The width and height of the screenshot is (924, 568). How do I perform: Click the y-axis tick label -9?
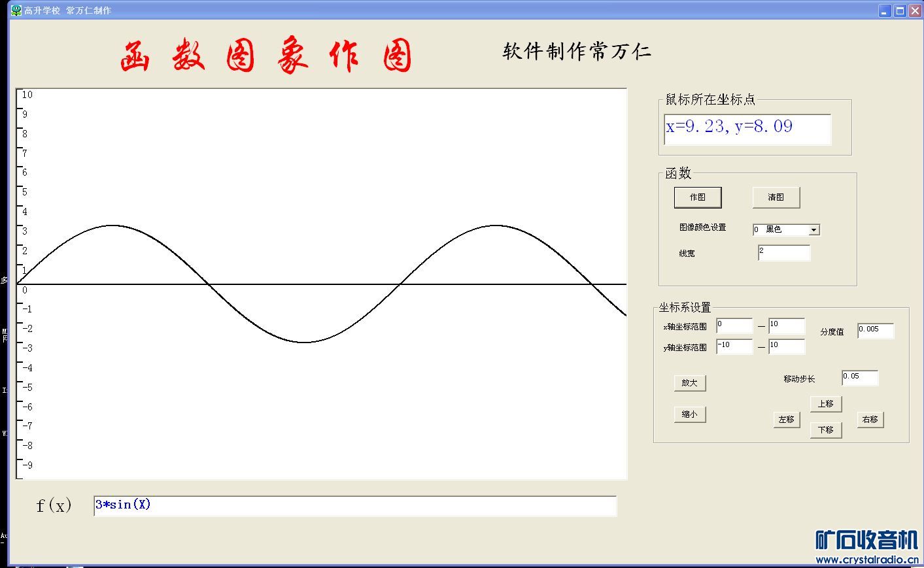[27, 465]
